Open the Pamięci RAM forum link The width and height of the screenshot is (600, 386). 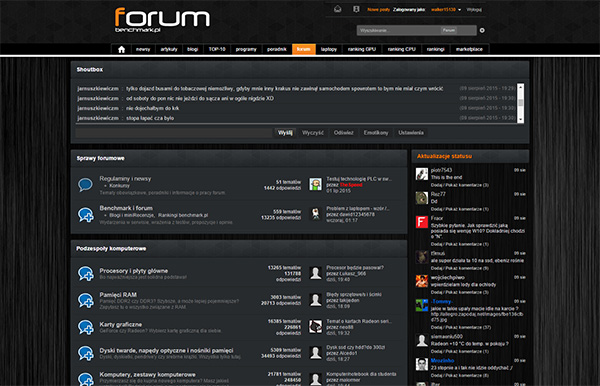118,295
